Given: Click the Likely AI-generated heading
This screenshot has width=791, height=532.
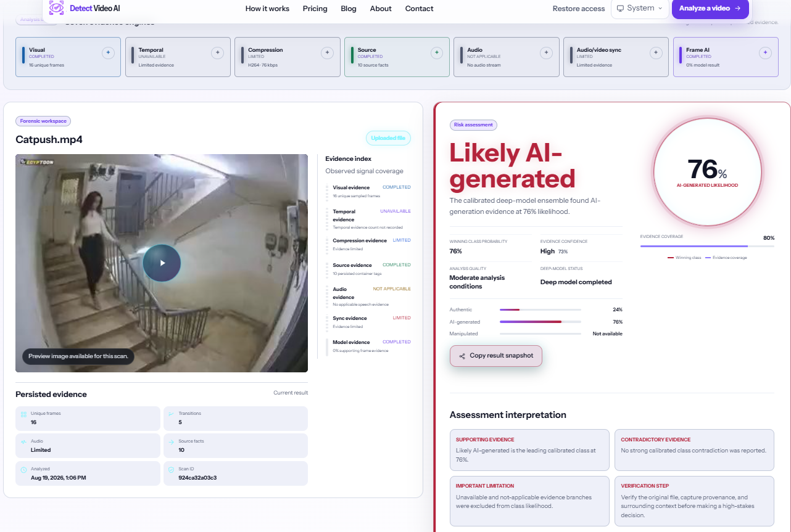Looking at the screenshot, I should (x=512, y=166).
